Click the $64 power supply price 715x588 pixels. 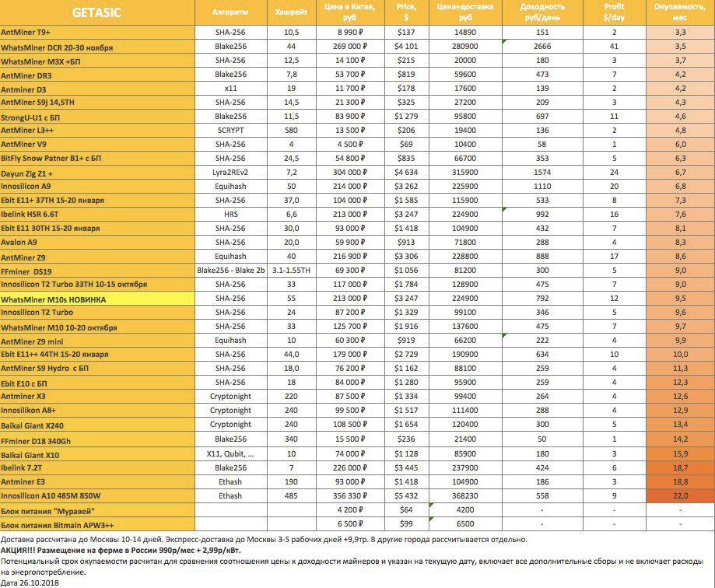pos(406,510)
